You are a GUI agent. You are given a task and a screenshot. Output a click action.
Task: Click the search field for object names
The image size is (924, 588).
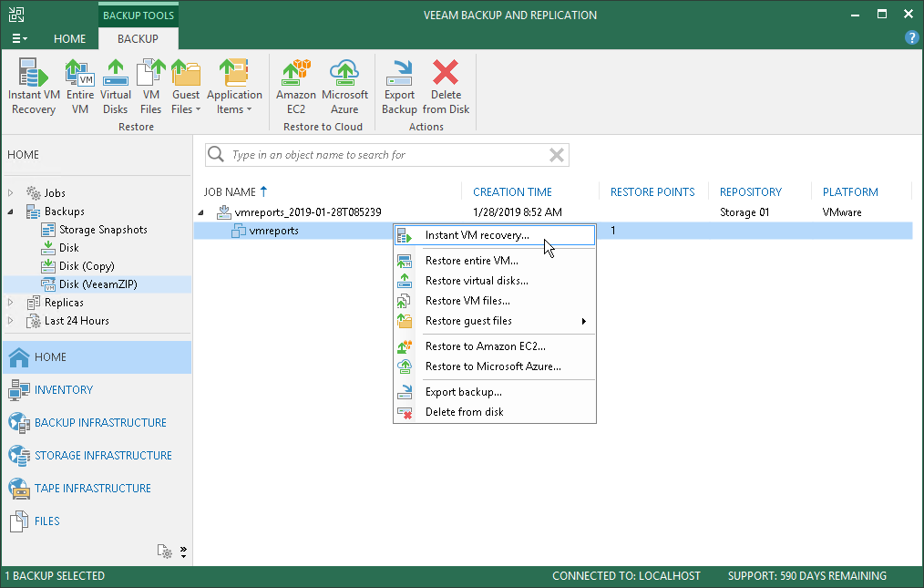pyautogui.click(x=383, y=155)
